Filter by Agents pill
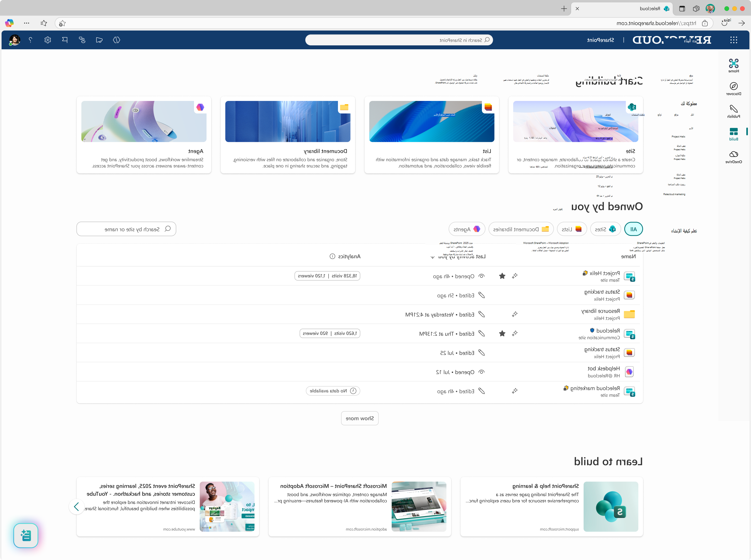This screenshot has height=560, width=751. click(x=467, y=229)
